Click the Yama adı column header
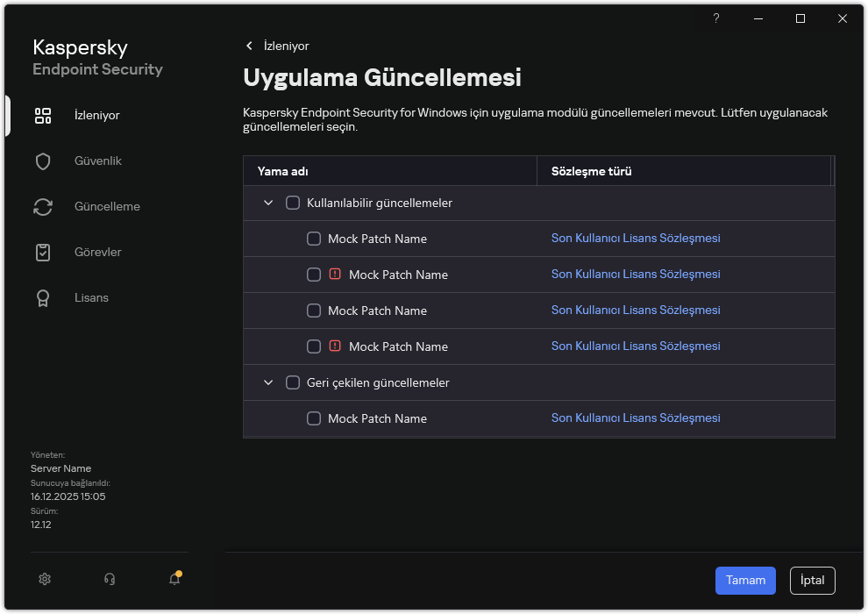The width and height of the screenshot is (868, 614). [x=282, y=171]
